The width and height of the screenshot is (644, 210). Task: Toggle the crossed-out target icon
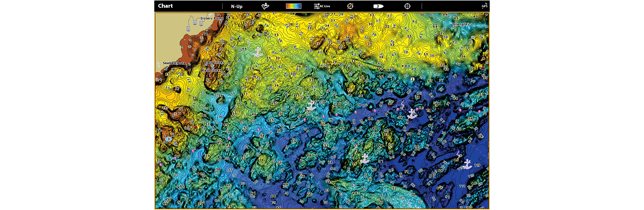point(350,6)
